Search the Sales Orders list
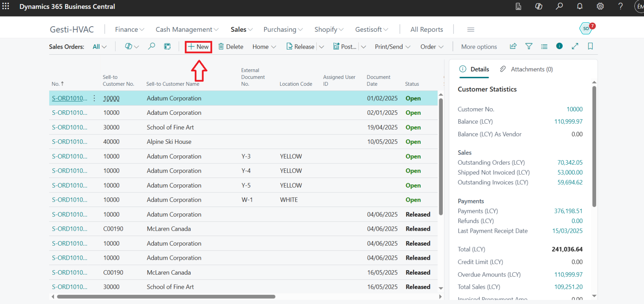 pos(151,46)
